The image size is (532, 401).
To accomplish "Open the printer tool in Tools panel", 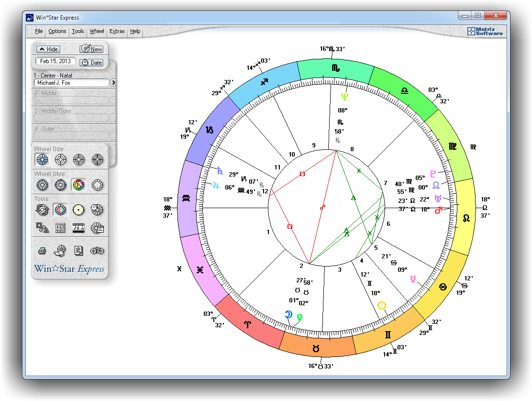I will pyautogui.click(x=42, y=250).
